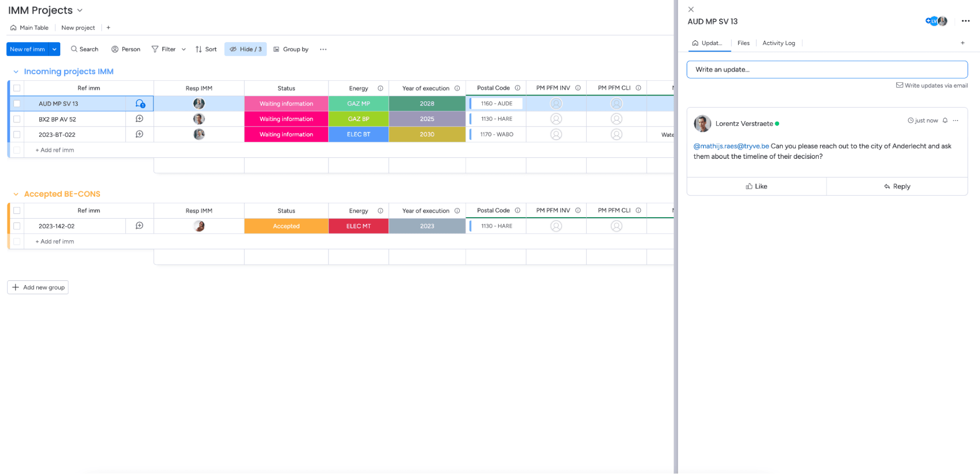Collapse the Accepted BE-CONS group

(x=16, y=194)
